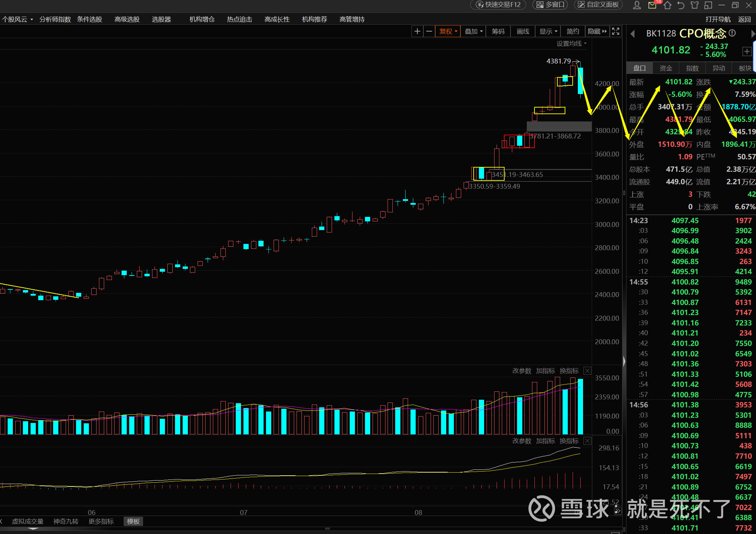Toggle 简约 simple mode
756x534 pixels.
pyautogui.click(x=573, y=32)
